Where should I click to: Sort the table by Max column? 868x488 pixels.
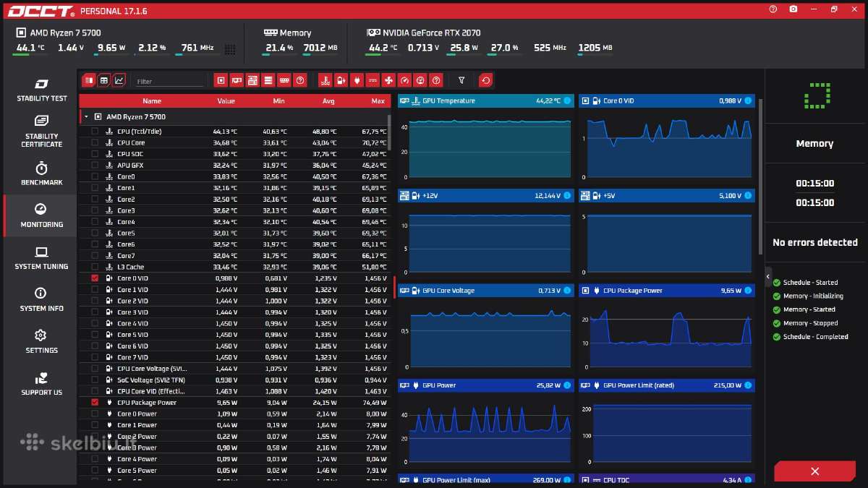point(378,101)
